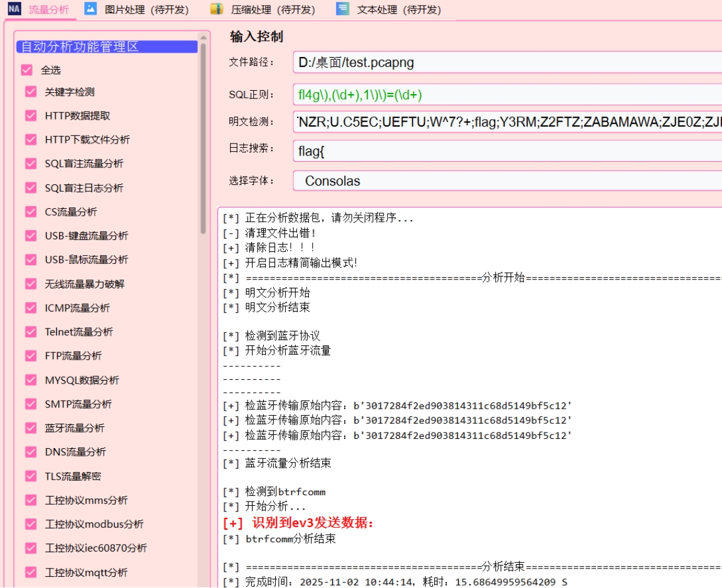This screenshot has height=588, width=722.
Task: Toggle the USB-键盘流量分析 checkbox
Action: 31,236
